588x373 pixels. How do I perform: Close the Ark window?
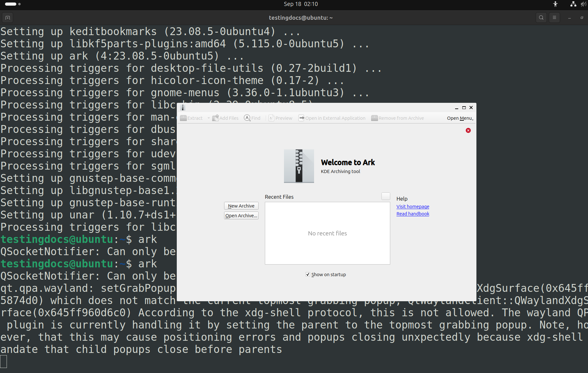[471, 108]
